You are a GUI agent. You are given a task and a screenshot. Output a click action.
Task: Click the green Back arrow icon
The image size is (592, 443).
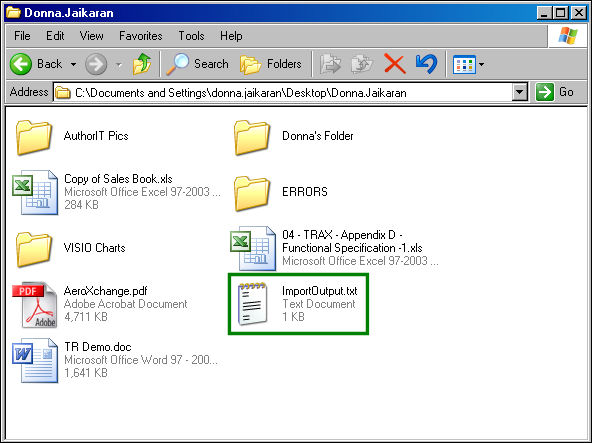(x=21, y=64)
